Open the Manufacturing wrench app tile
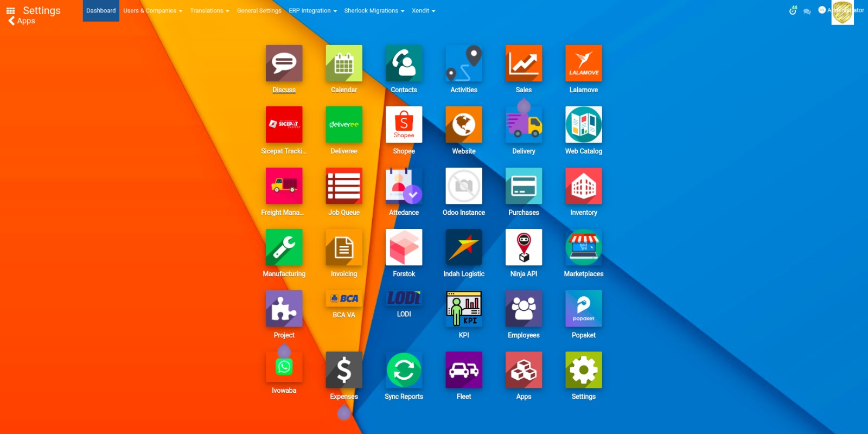Image resolution: width=868 pixels, height=434 pixels. point(284,247)
